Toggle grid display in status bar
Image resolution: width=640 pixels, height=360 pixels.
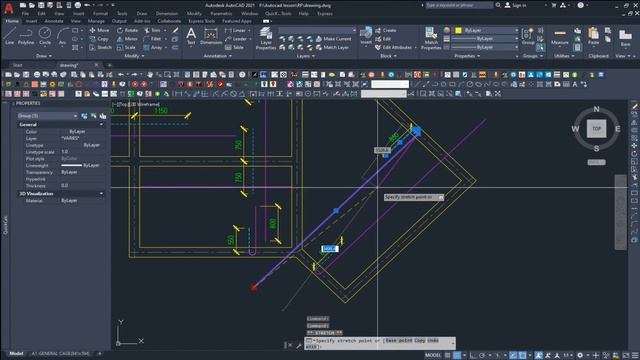tap(448, 355)
